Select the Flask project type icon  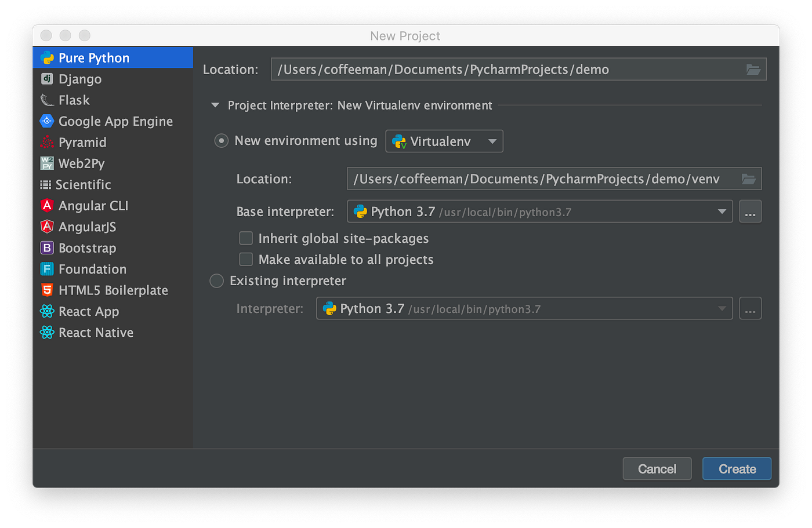(46, 100)
